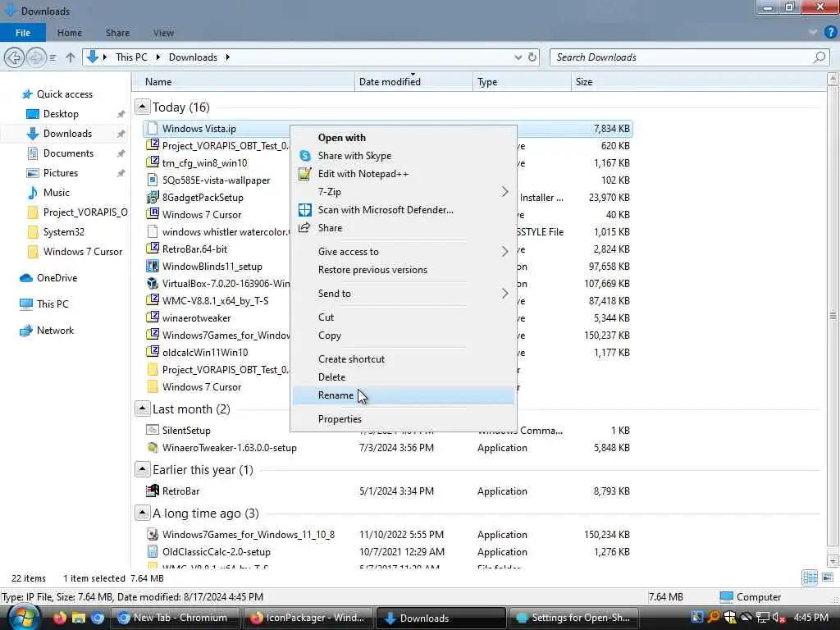The width and height of the screenshot is (840, 630).
Task: Open Documents in navigation pane
Action: 68,153
